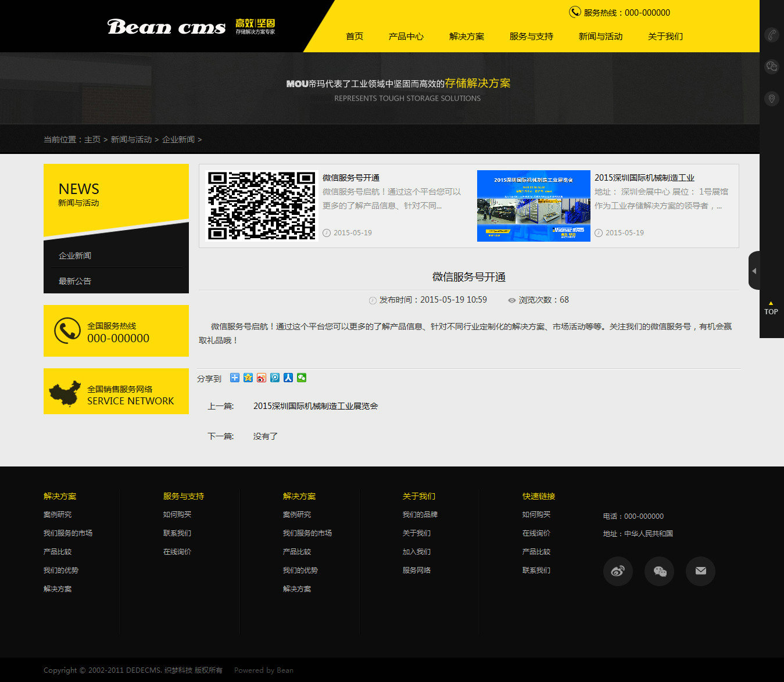The image size is (784, 682).
Task: Share article via Sina Weibo icon
Action: pyautogui.click(x=262, y=378)
